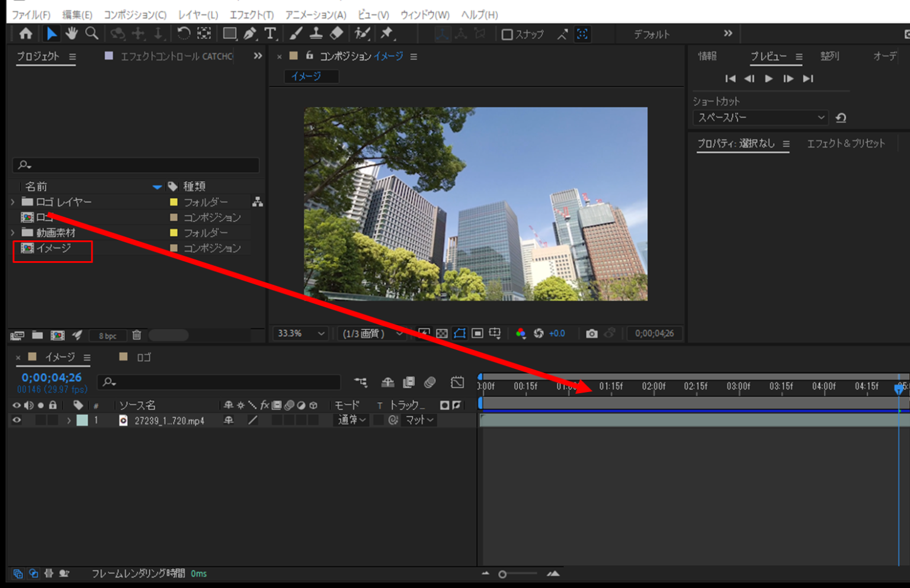Select the Rectangle shape tool

229,34
